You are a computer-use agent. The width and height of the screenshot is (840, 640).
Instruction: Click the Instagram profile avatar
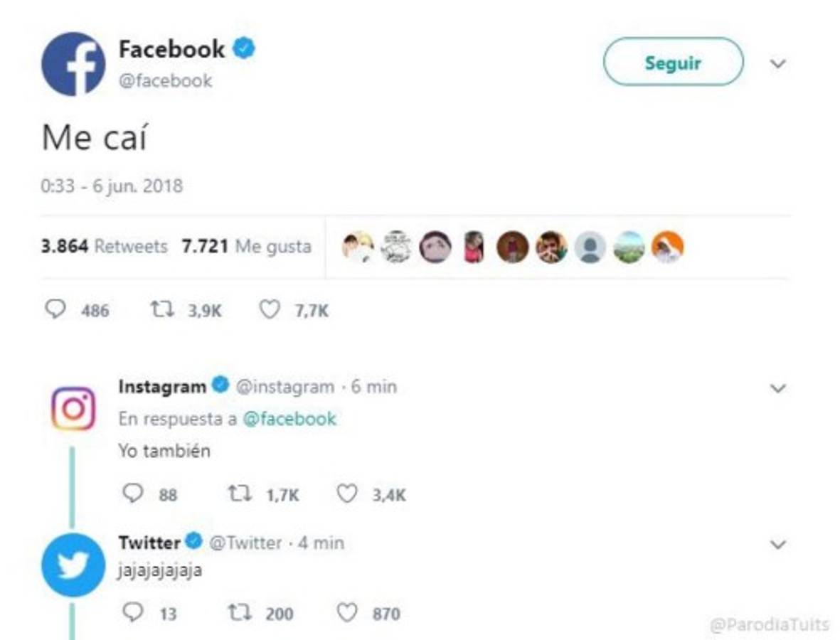tap(73, 408)
